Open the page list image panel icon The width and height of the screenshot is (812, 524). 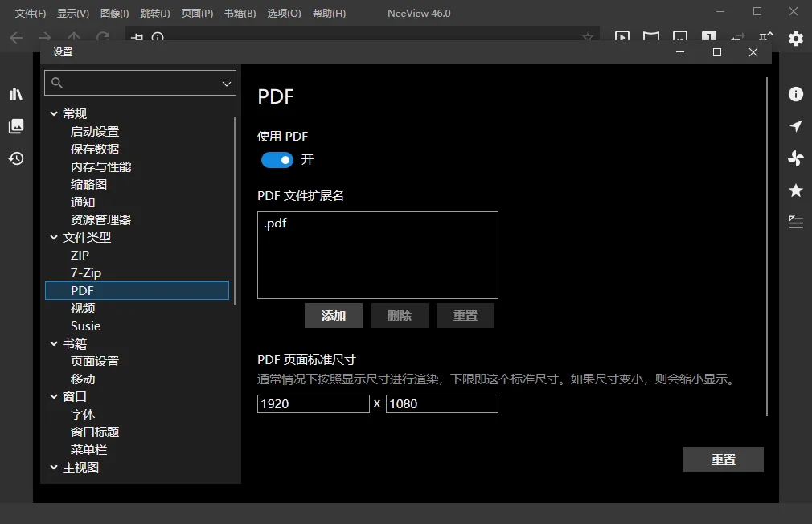pyautogui.click(x=16, y=126)
